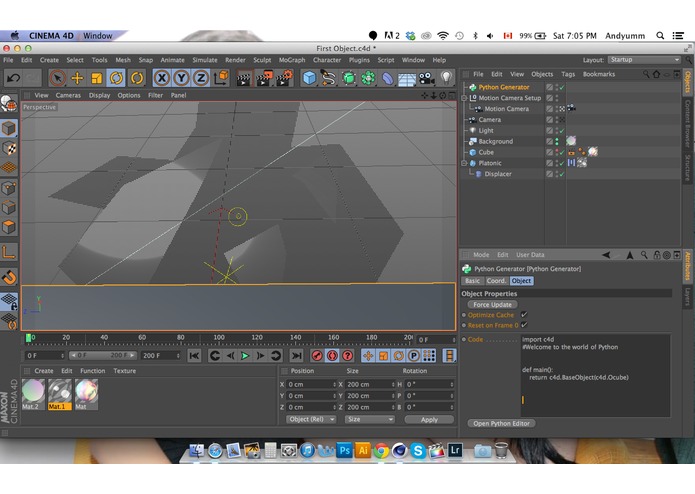This screenshot has width=695, height=494.
Task: Select the Rotate tool
Action: 116,78
